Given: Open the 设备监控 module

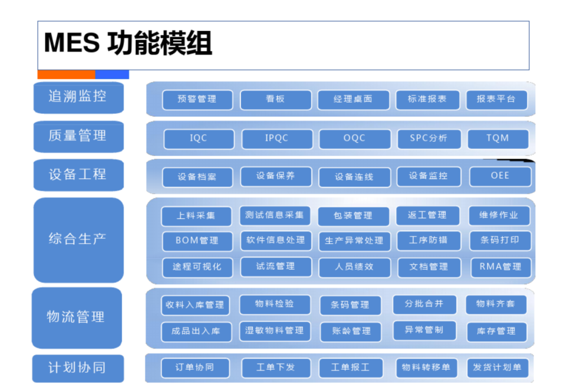Looking at the screenshot, I should [429, 176].
